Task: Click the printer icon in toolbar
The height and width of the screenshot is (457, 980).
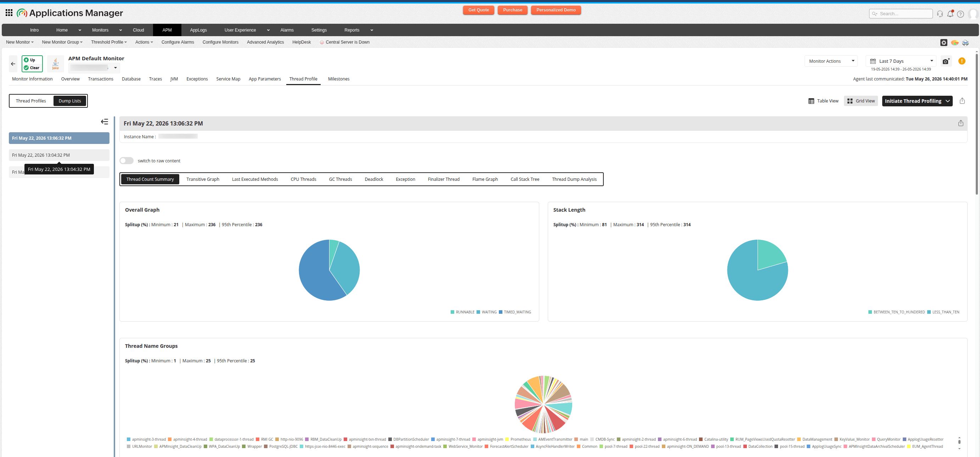Action: (965, 42)
